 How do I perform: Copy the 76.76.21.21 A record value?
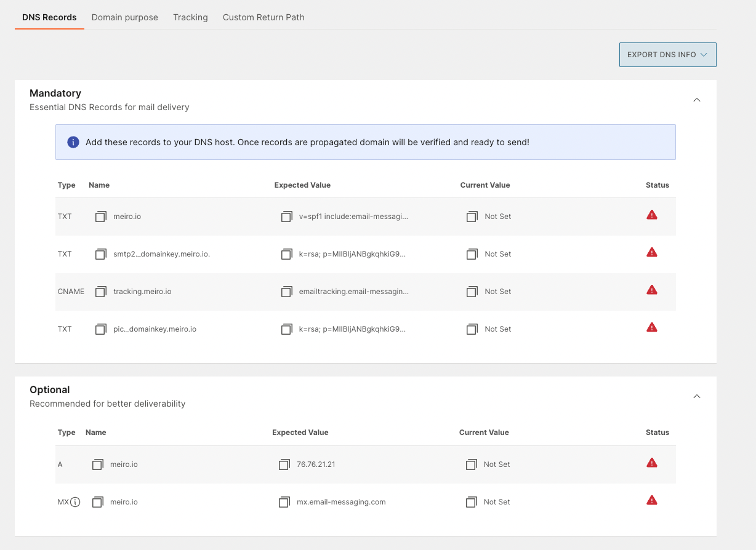[x=284, y=464]
